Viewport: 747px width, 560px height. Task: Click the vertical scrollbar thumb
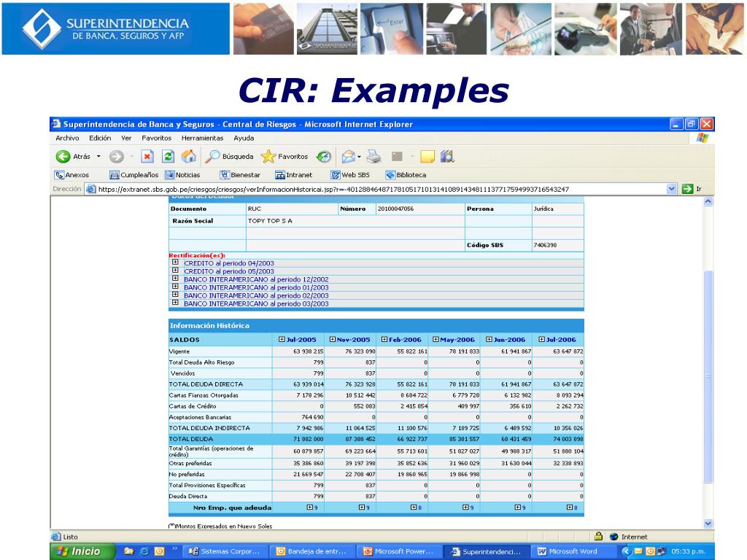pos(708,376)
